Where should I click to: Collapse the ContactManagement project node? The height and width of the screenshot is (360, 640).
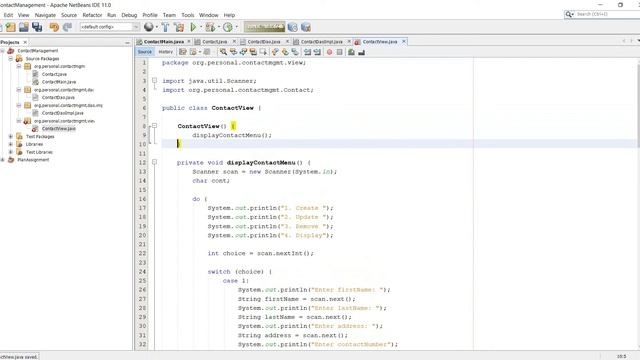pyautogui.click(x=3, y=51)
